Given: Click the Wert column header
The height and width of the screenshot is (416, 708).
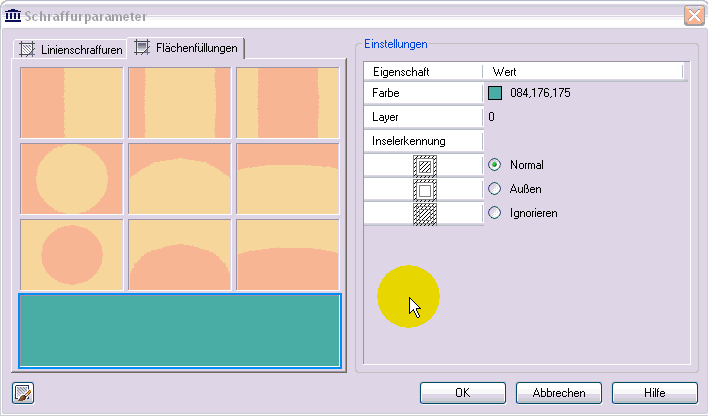Looking at the screenshot, I should click(x=583, y=72).
